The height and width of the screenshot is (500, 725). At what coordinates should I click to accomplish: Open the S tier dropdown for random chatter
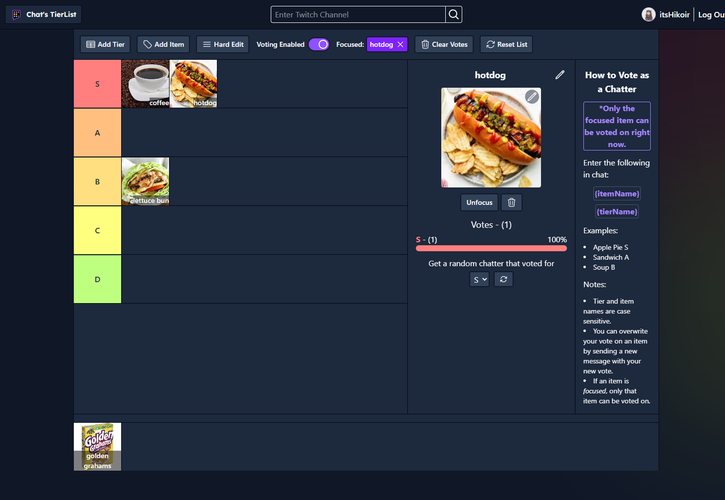[x=479, y=279]
